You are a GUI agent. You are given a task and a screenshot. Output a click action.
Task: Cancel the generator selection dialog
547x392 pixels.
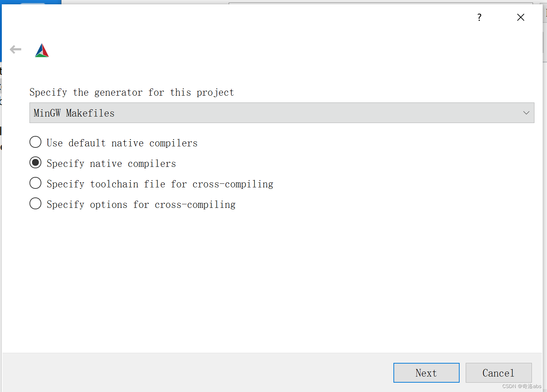pyautogui.click(x=498, y=373)
